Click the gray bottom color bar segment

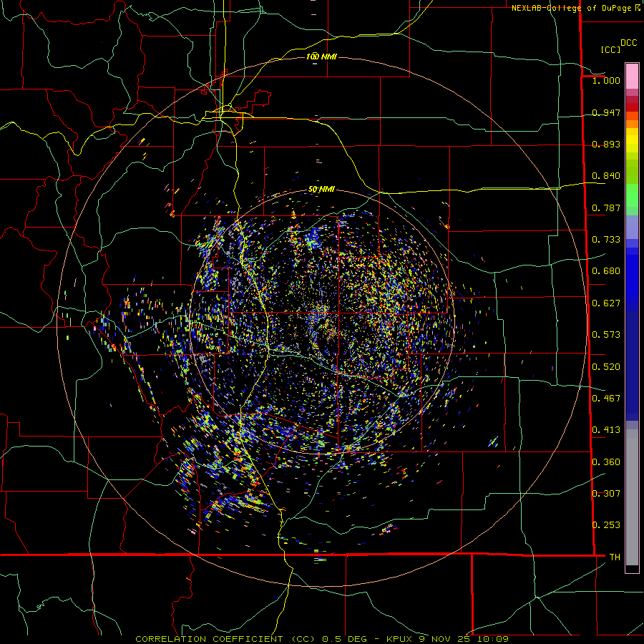coord(632,497)
